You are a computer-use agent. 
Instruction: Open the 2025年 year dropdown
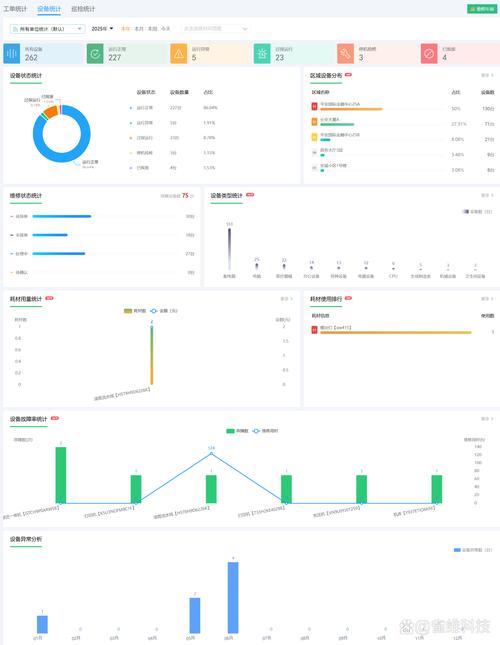(x=102, y=29)
